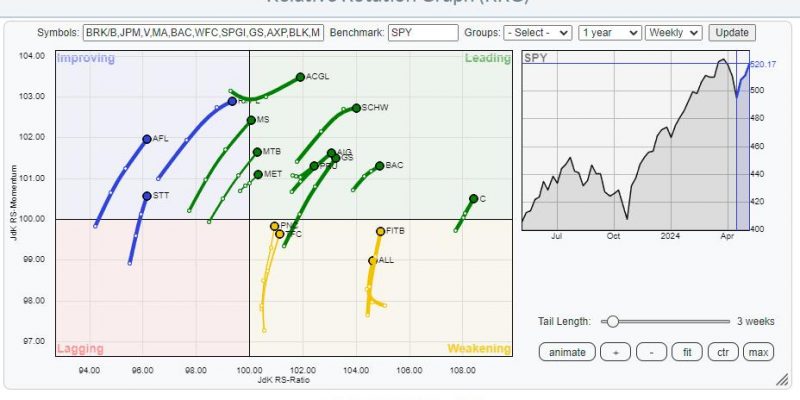Viewport: 800px width, 400px height.
Task: Click the TFC data point
Action: pyautogui.click(x=280, y=234)
